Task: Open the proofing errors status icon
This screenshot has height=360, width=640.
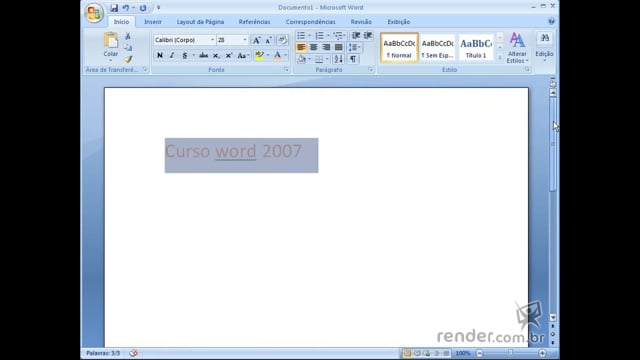Action: [x=133, y=353]
